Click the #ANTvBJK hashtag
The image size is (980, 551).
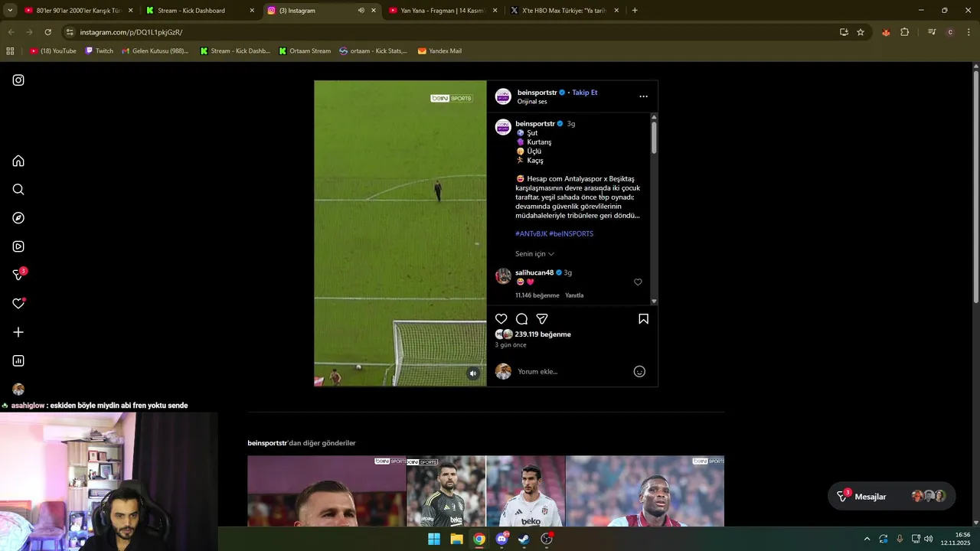pyautogui.click(x=531, y=233)
